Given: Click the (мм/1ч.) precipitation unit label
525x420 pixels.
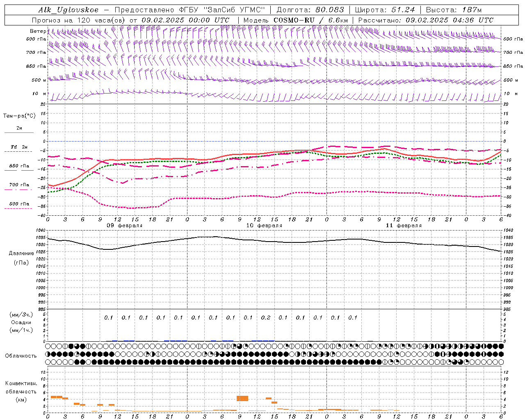Looking at the screenshot, I should coord(21,330).
